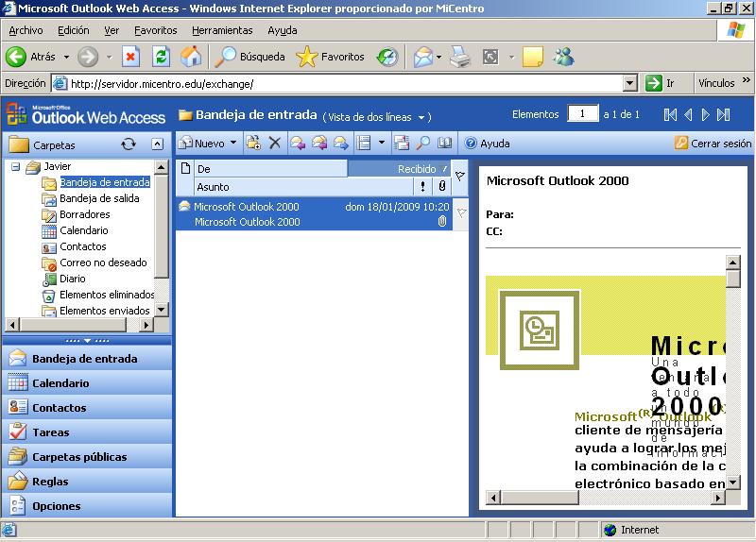
Task: Click the Cerrar sesión link
Action: [713, 144]
